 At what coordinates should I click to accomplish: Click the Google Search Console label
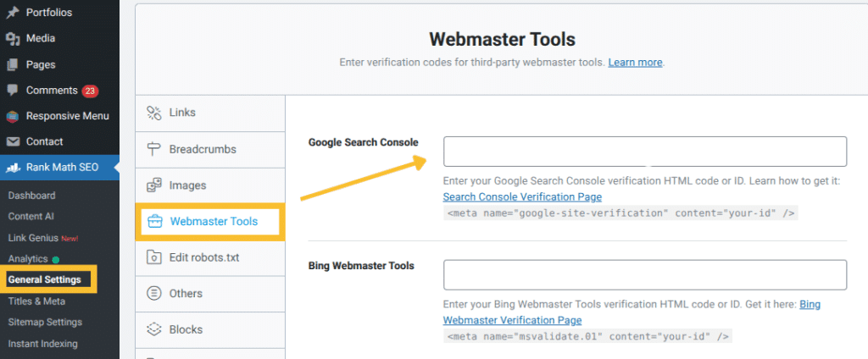pos(363,142)
